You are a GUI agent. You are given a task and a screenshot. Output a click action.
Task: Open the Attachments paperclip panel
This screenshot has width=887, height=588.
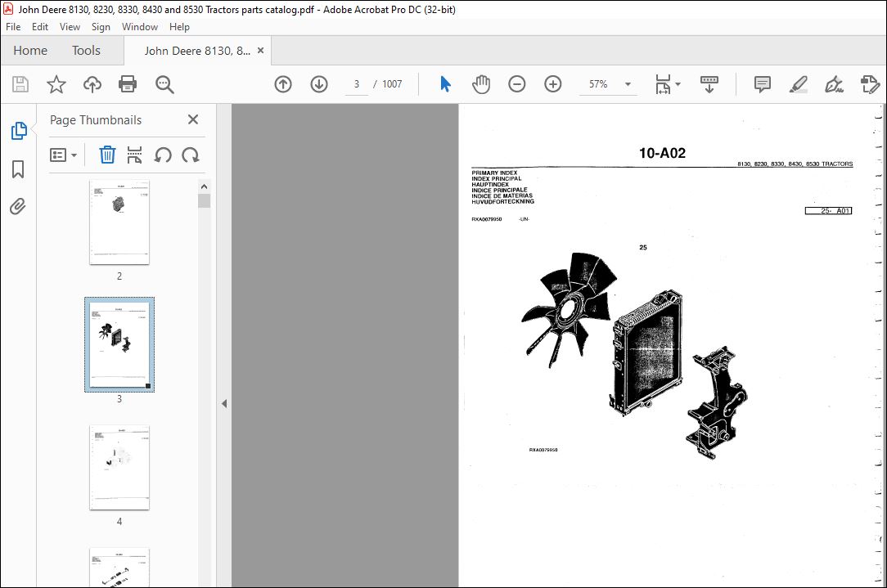coord(18,206)
